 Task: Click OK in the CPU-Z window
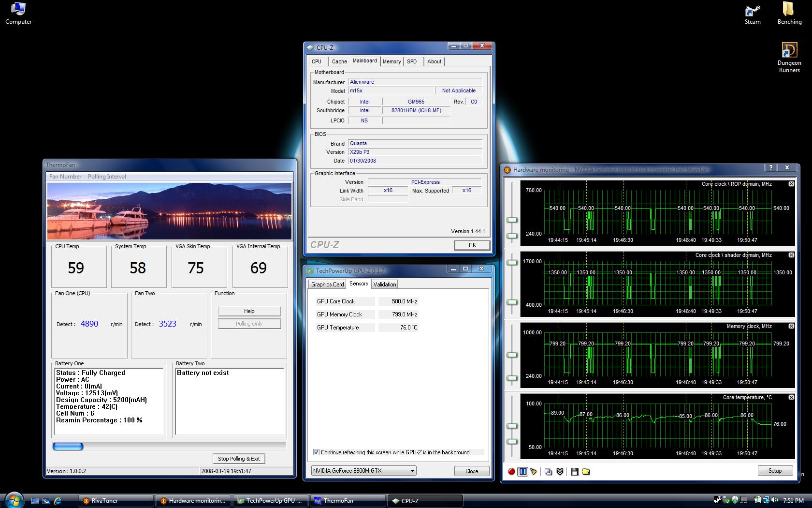coord(472,245)
